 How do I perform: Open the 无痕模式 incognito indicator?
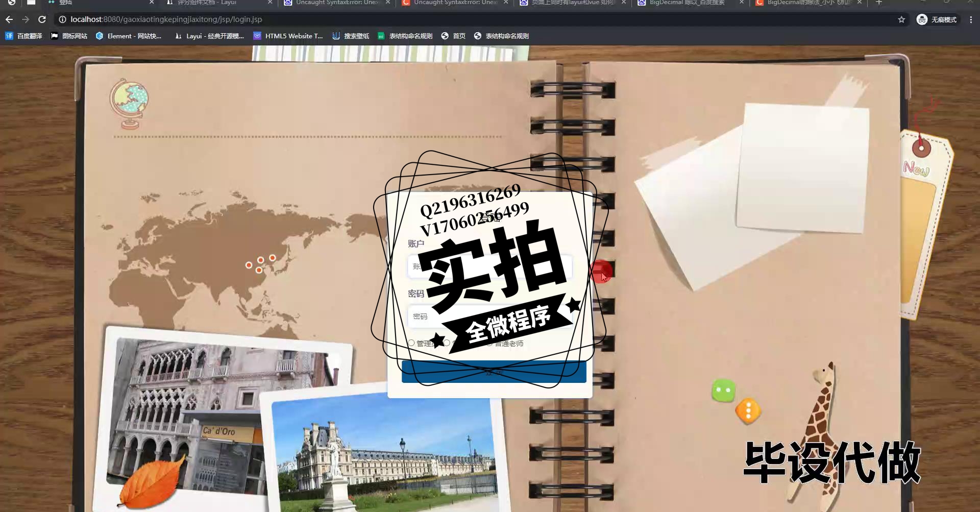(937, 19)
